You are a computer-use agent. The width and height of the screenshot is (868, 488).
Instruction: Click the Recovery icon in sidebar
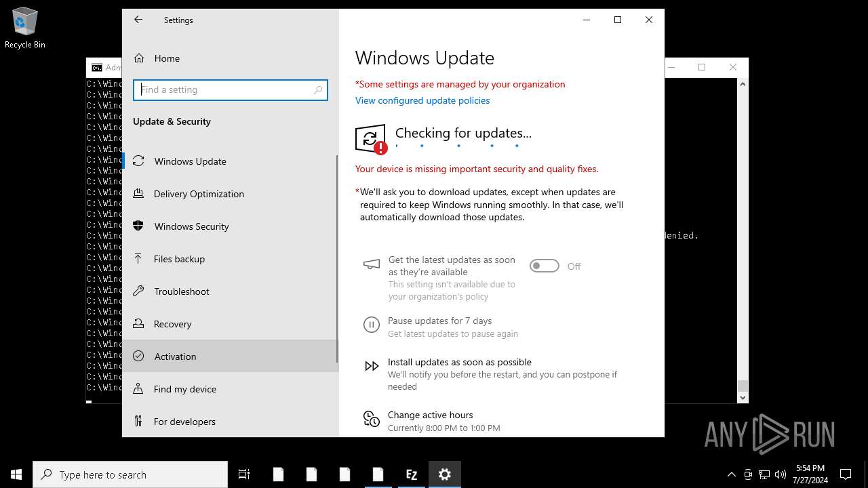tap(138, 324)
